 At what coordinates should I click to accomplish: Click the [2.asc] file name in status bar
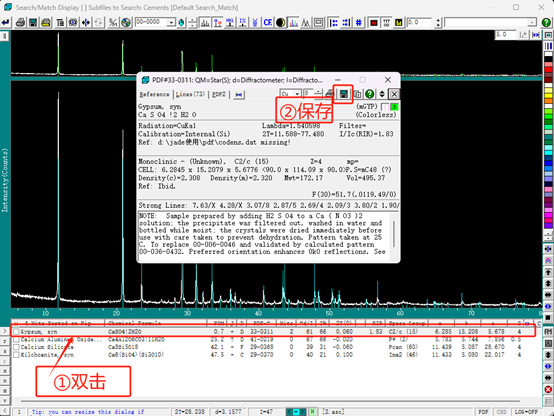pyautogui.click(x=333, y=412)
